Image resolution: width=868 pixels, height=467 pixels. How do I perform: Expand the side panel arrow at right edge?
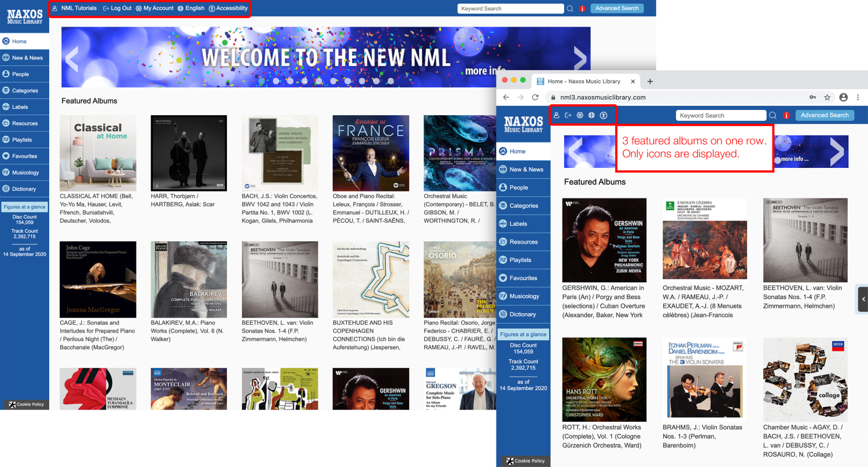pyautogui.click(x=863, y=299)
